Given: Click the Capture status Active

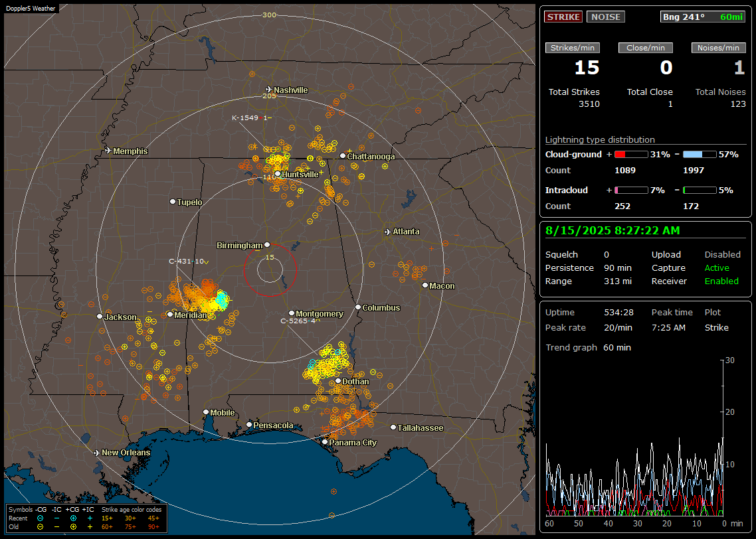Looking at the screenshot, I should [717, 268].
